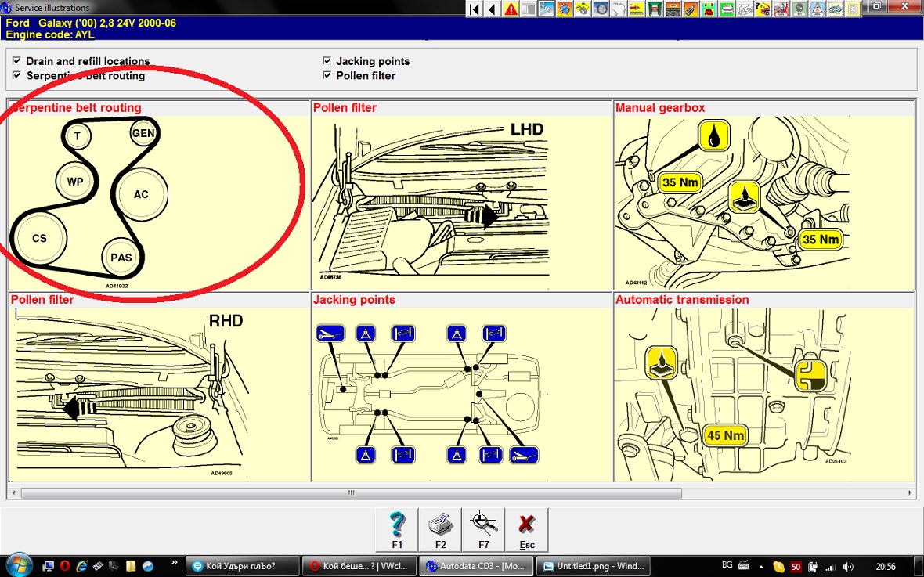Launch Internet Explorer from quick launch
Image resolution: width=924 pixels, height=577 pixels.
click(81, 566)
